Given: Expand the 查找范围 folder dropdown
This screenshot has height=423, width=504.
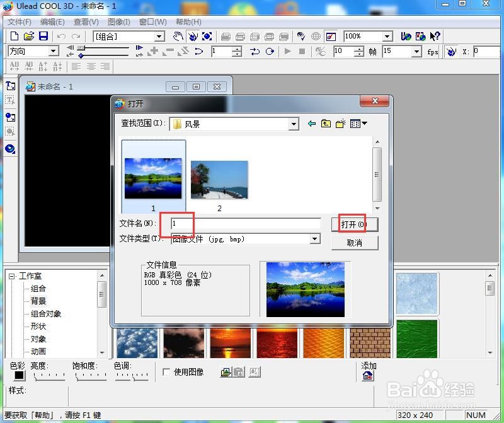Looking at the screenshot, I should (x=294, y=124).
